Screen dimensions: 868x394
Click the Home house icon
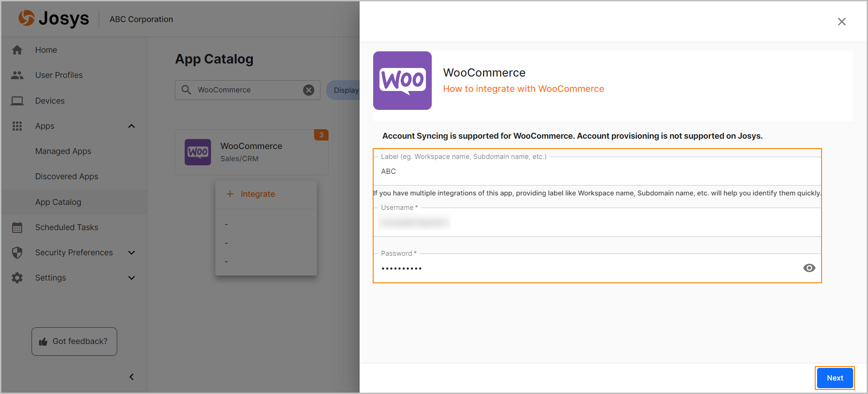click(x=17, y=50)
